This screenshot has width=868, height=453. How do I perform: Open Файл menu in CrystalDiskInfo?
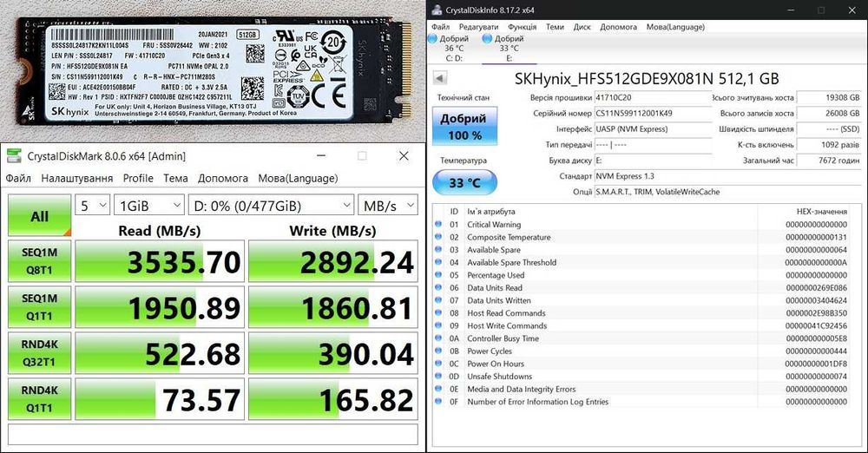(x=441, y=27)
